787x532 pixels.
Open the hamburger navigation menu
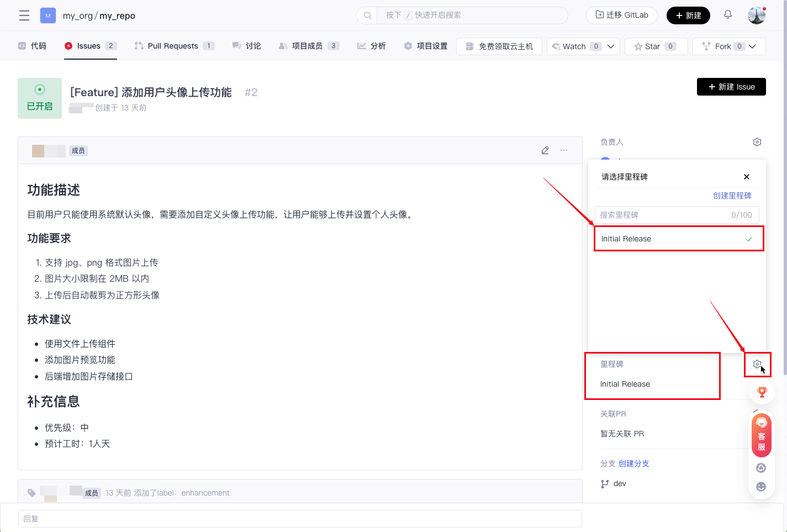tap(24, 15)
